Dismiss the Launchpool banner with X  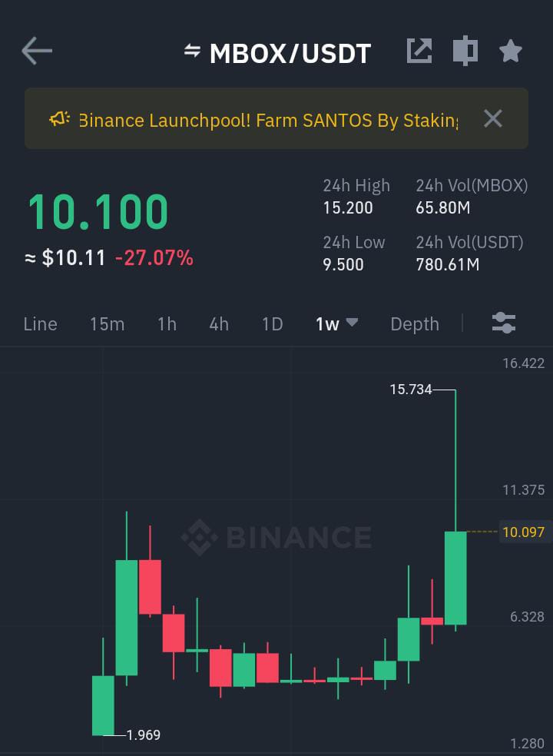click(493, 118)
